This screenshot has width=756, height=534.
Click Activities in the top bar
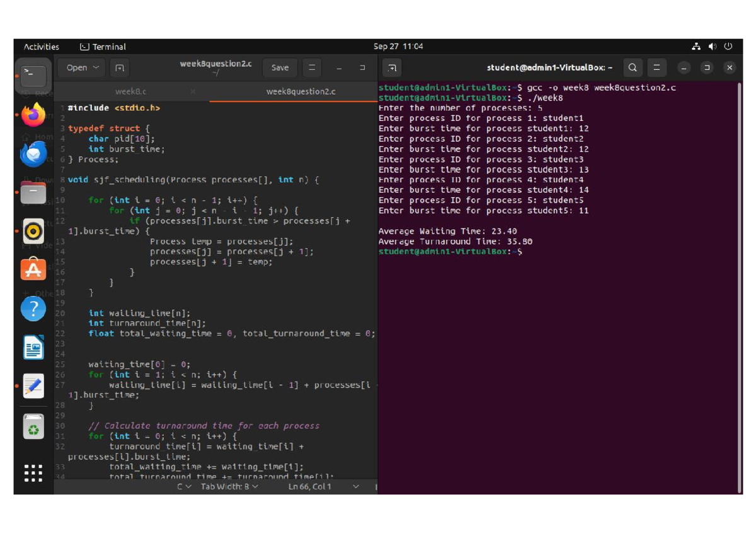point(42,47)
